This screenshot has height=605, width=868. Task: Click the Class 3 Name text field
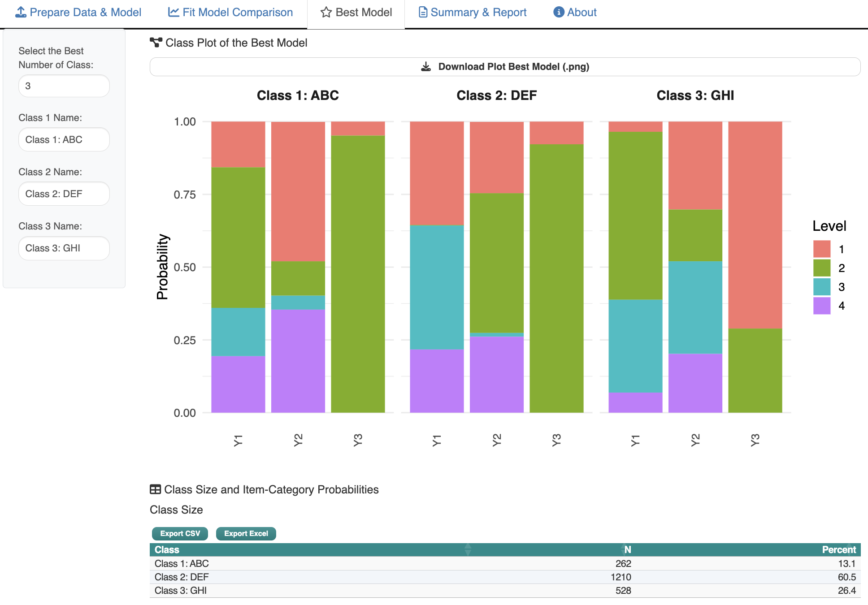[x=64, y=248]
